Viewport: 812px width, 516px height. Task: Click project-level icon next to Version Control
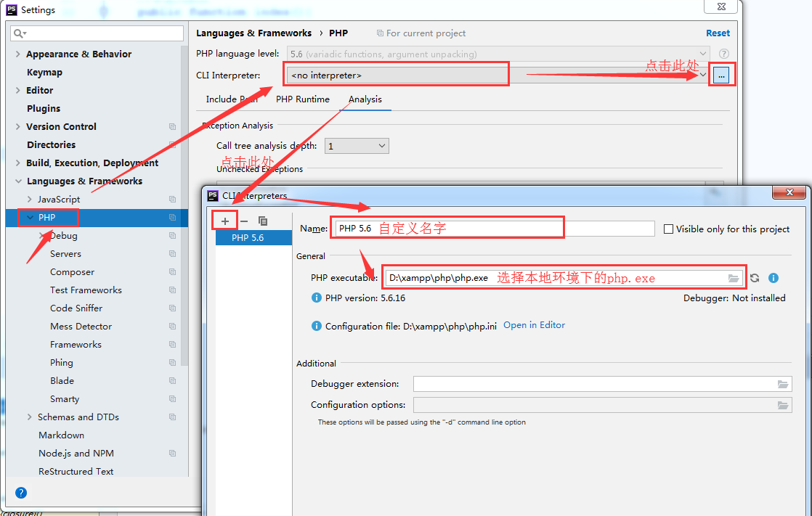[x=172, y=127]
